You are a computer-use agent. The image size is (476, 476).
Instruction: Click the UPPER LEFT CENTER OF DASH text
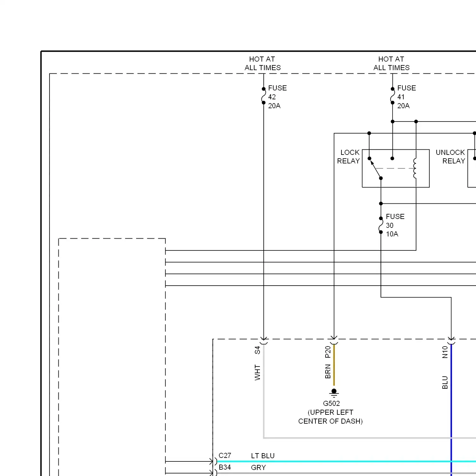330,417
